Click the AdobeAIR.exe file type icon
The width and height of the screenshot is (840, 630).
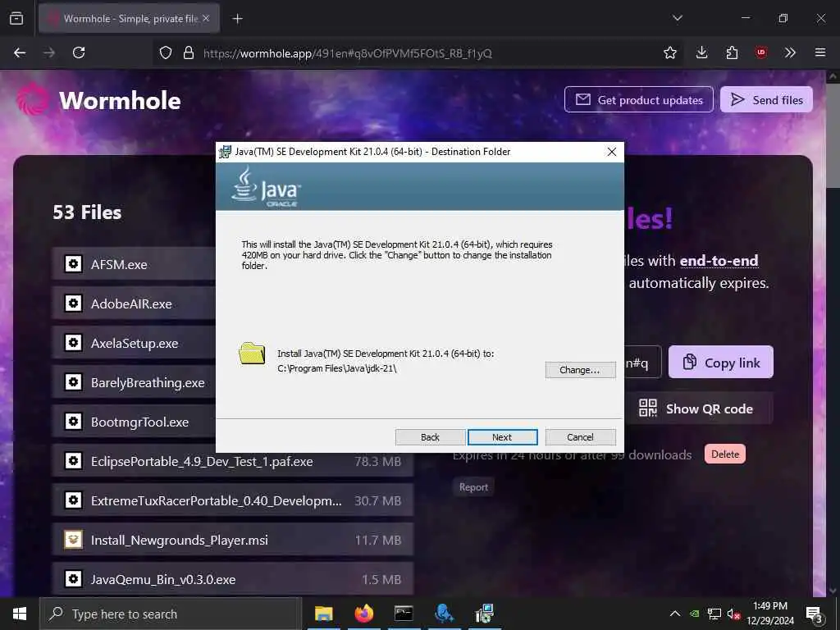click(73, 304)
